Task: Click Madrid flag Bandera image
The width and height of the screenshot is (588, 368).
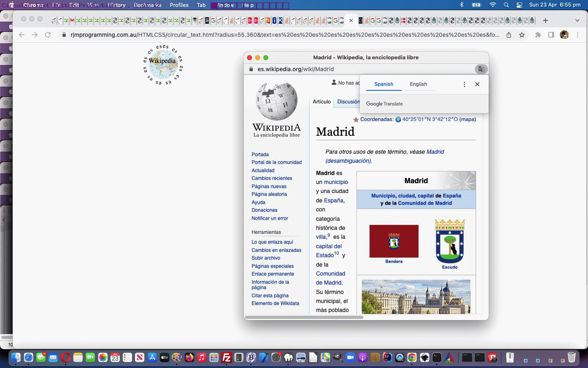Action: 394,241
